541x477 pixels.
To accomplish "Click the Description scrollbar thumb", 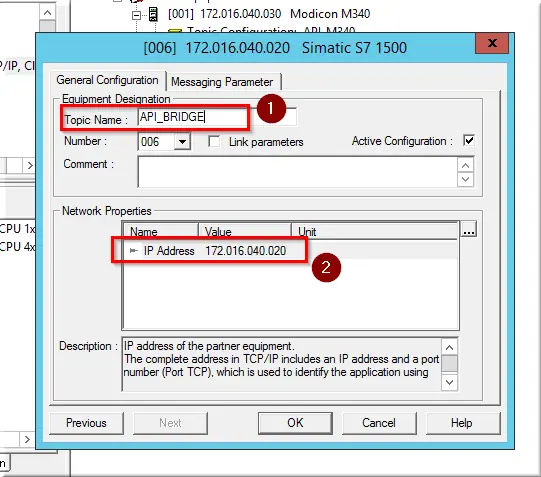I will 449,364.
